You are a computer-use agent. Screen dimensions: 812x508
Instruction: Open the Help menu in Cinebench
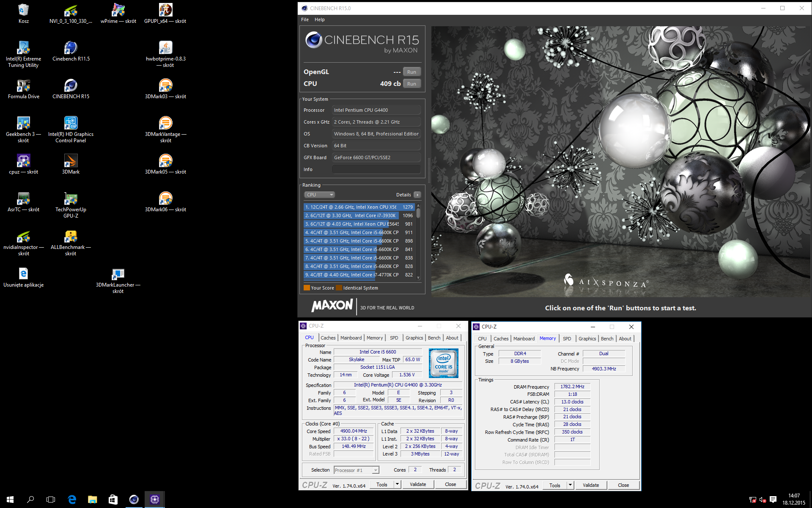coord(320,19)
